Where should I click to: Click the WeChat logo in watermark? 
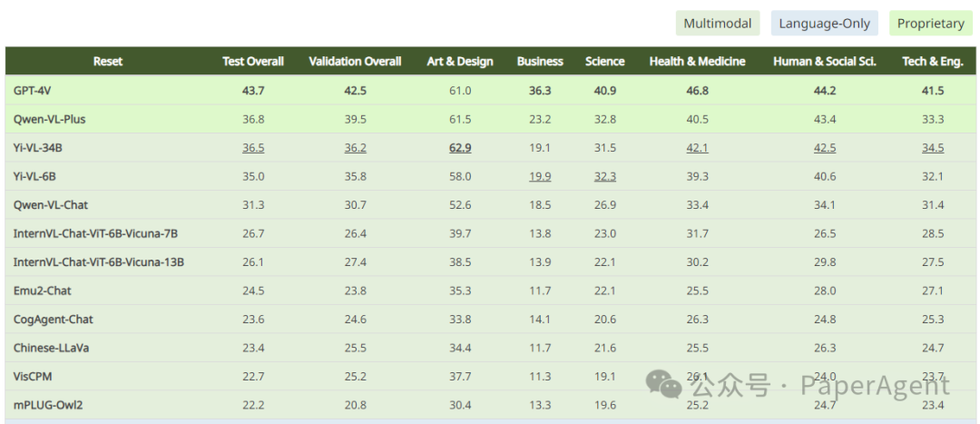coord(663,383)
